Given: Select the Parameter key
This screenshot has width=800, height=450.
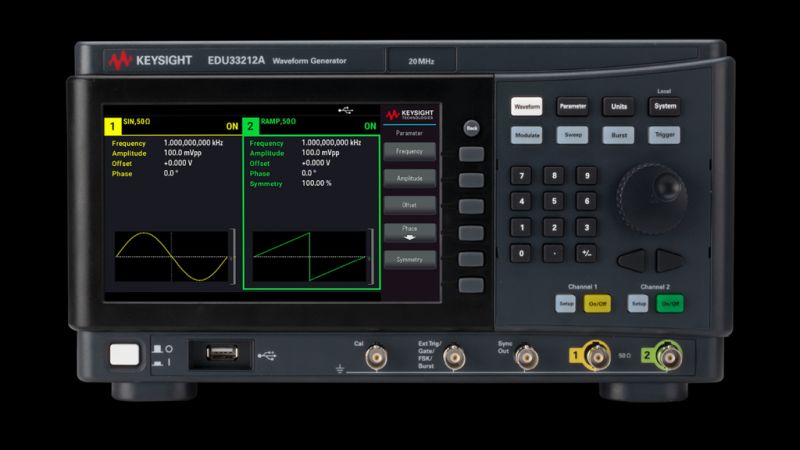Looking at the screenshot, I should 572,107.
